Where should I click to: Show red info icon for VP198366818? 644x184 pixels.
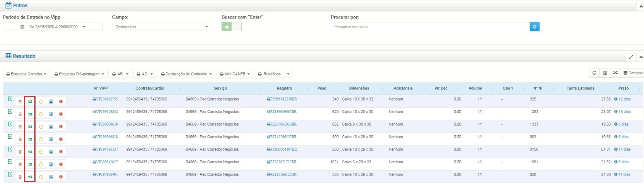coord(61,139)
